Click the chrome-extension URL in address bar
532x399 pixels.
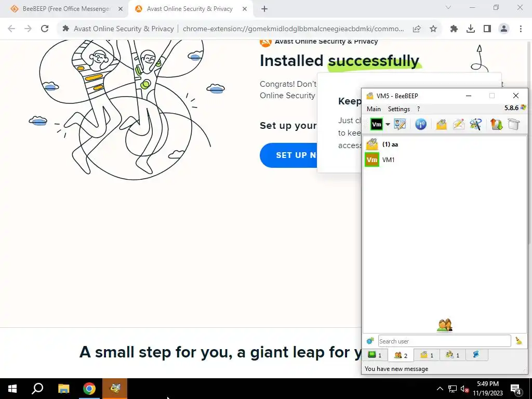tap(293, 29)
